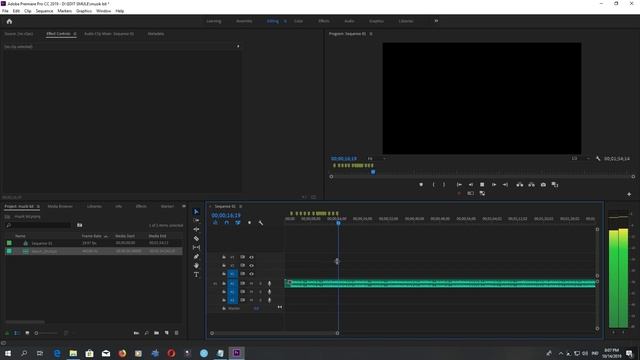Click timeline horizontal zoom scrollbar
The width and height of the screenshot is (640, 360).
(x=275, y=333)
